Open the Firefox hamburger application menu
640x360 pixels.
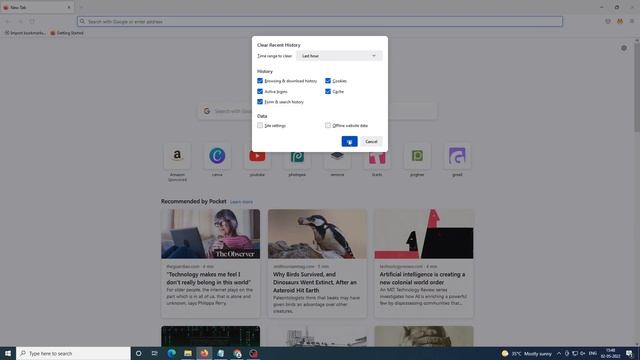(x=632, y=21)
